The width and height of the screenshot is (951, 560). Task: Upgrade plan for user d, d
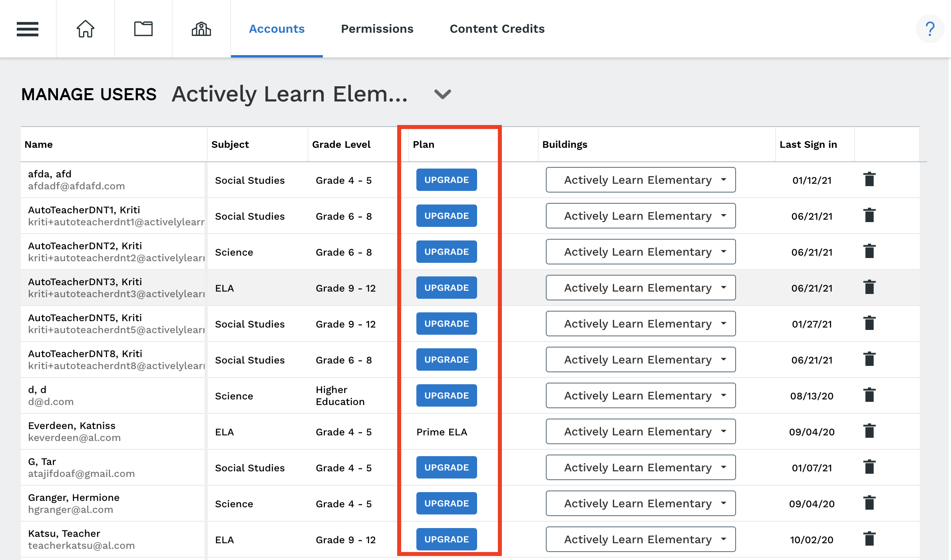click(447, 395)
